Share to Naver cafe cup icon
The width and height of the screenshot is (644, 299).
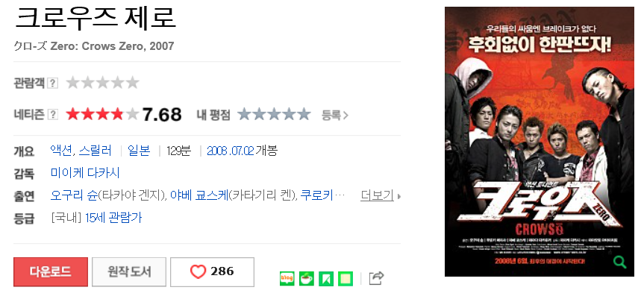[x=307, y=278]
